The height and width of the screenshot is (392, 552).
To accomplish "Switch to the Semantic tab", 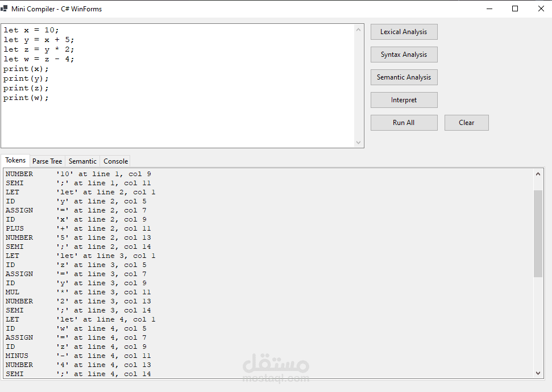I will pos(82,161).
